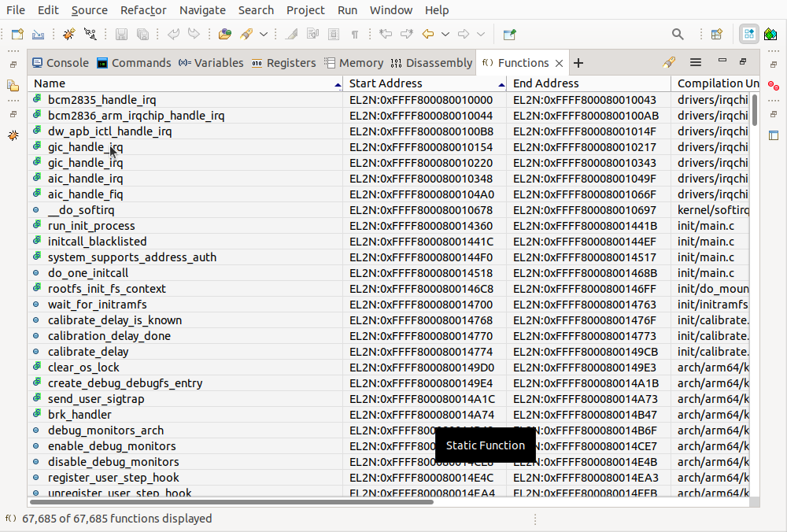The image size is (787, 532).
Task: Click the brush icon in Functions view toolbar
Action: [669, 63]
